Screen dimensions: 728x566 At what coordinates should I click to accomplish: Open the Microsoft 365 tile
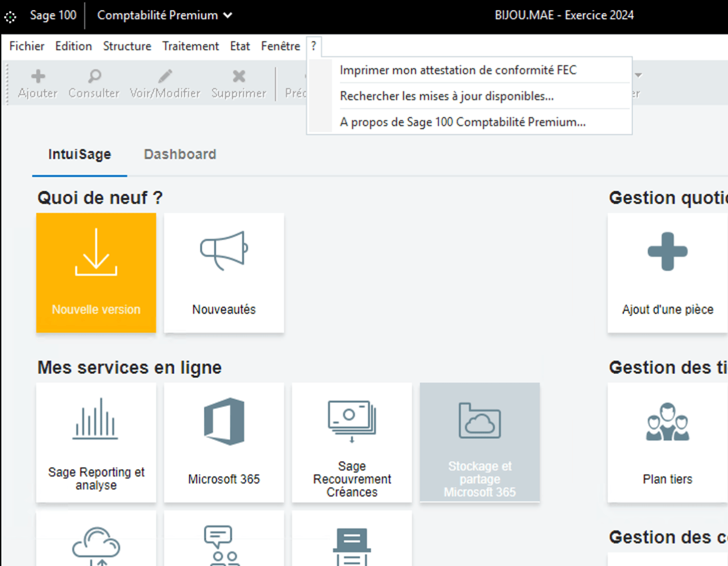pyautogui.click(x=224, y=442)
